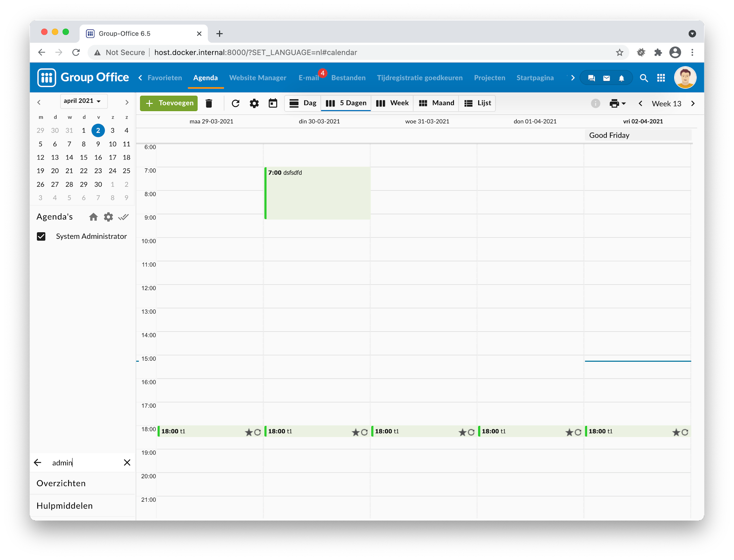Viewport: 734px width, 560px height.
Task: Click the trash delete icon in toolbar
Action: click(209, 104)
